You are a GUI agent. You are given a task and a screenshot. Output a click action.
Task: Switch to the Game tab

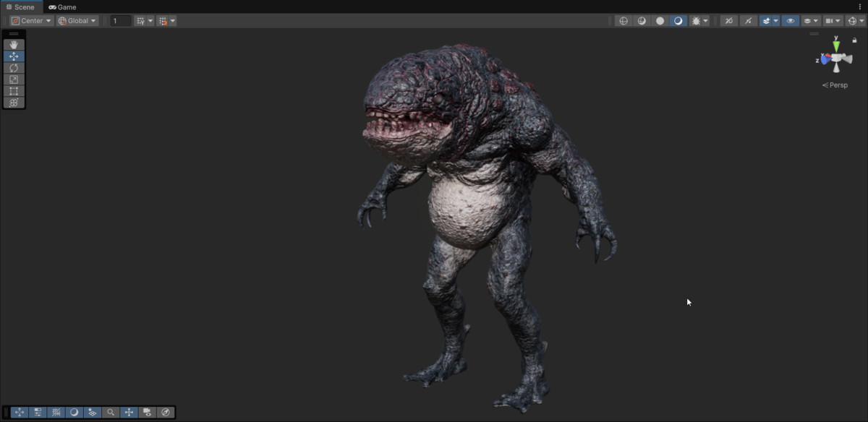62,7
